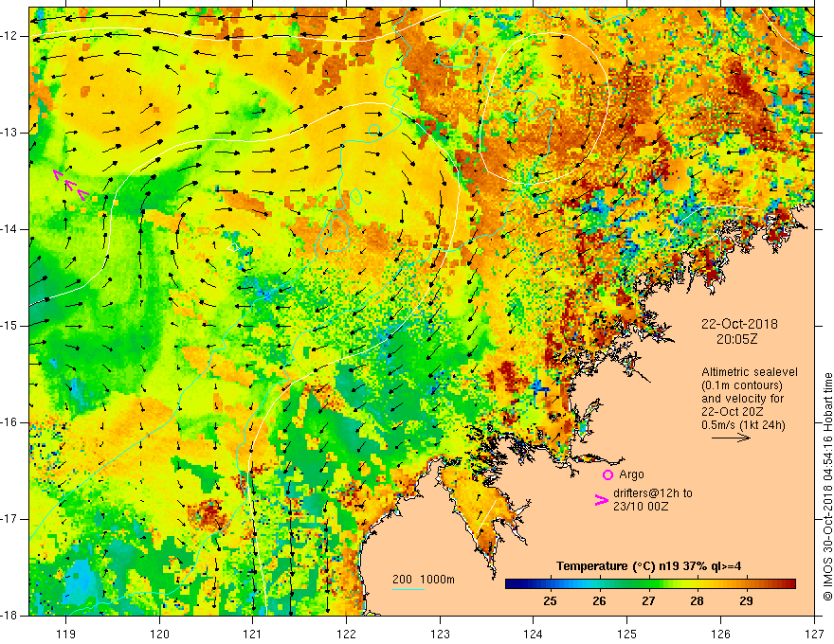Click latitude axis label -16
Image resolution: width=834 pixels, height=644 pixels.
10,422
